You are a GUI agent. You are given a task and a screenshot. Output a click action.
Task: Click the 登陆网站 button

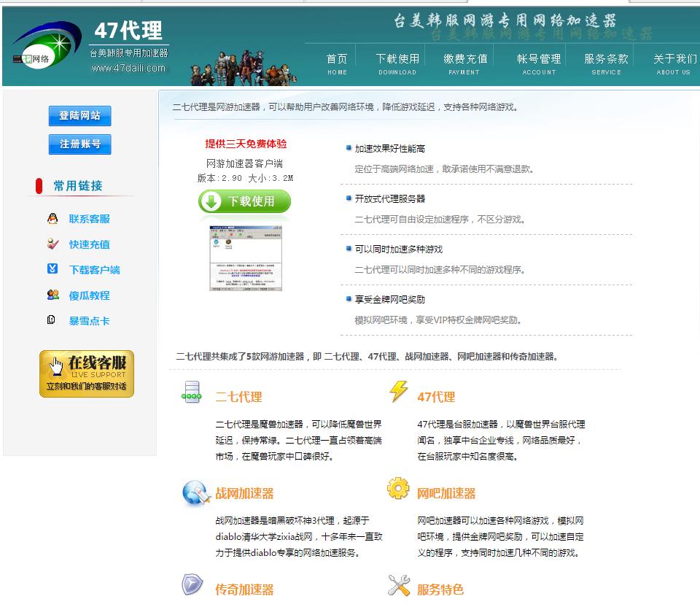coord(80,116)
